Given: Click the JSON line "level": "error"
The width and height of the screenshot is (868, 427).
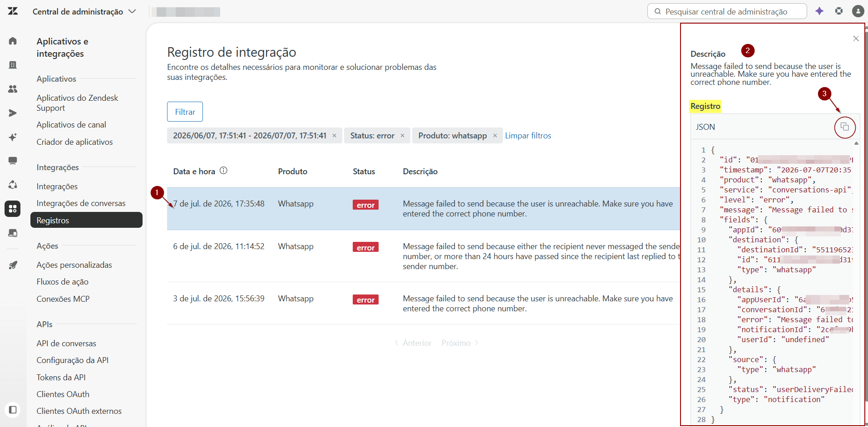Looking at the screenshot, I should point(756,200).
